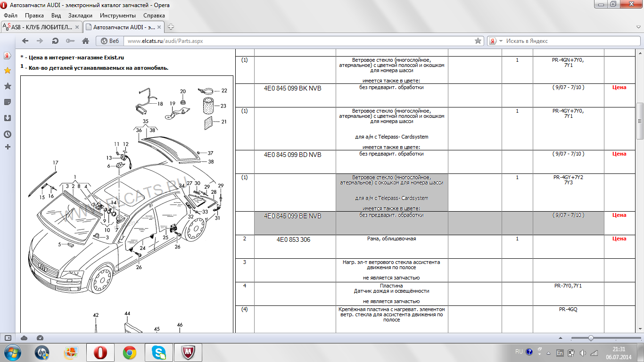Screen dimensions: 644x362
Task: Open the History clock panel in sidebar
Action: coord(8,134)
